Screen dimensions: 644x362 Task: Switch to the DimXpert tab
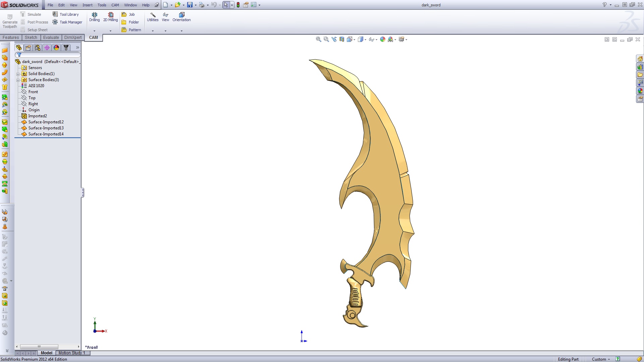73,38
